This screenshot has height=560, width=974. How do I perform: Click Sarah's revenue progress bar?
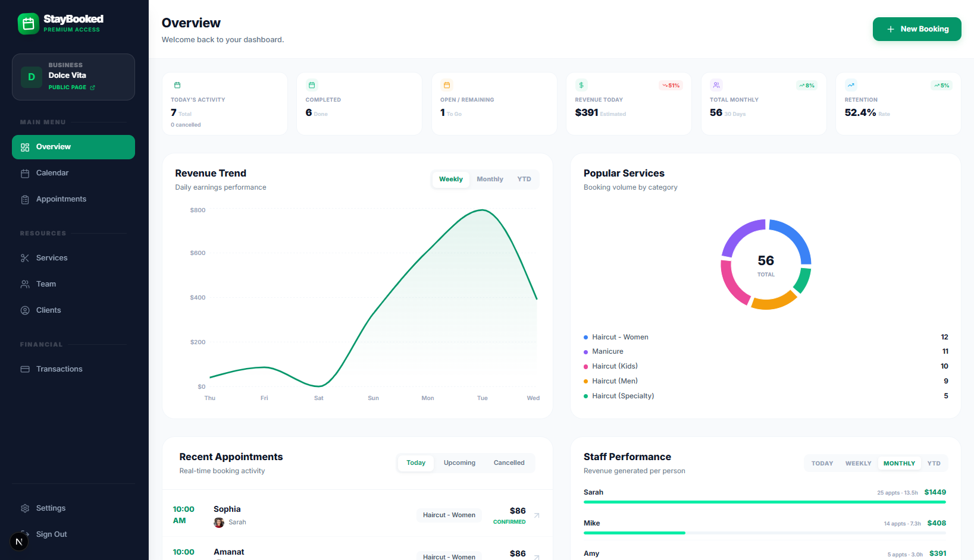(765, 502)
